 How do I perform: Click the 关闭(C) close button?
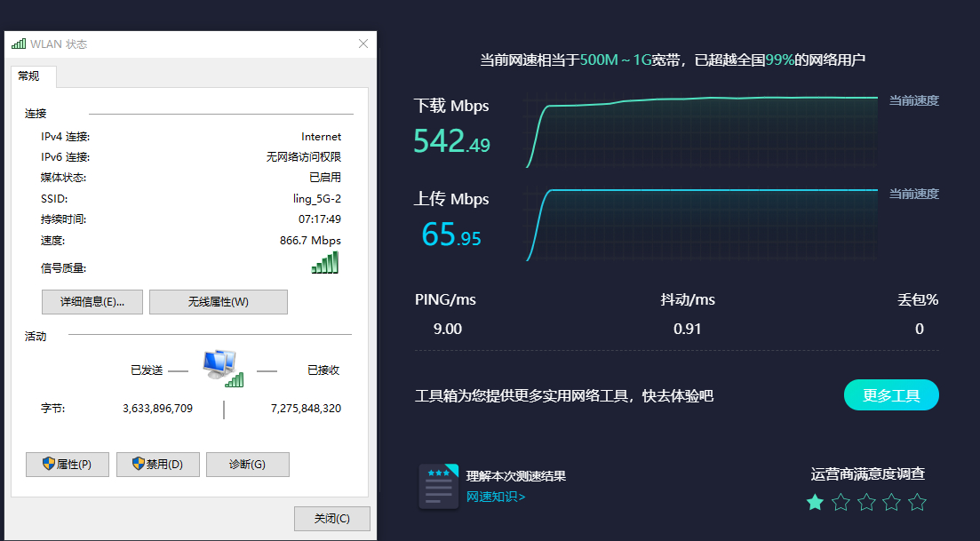[332, 519]
